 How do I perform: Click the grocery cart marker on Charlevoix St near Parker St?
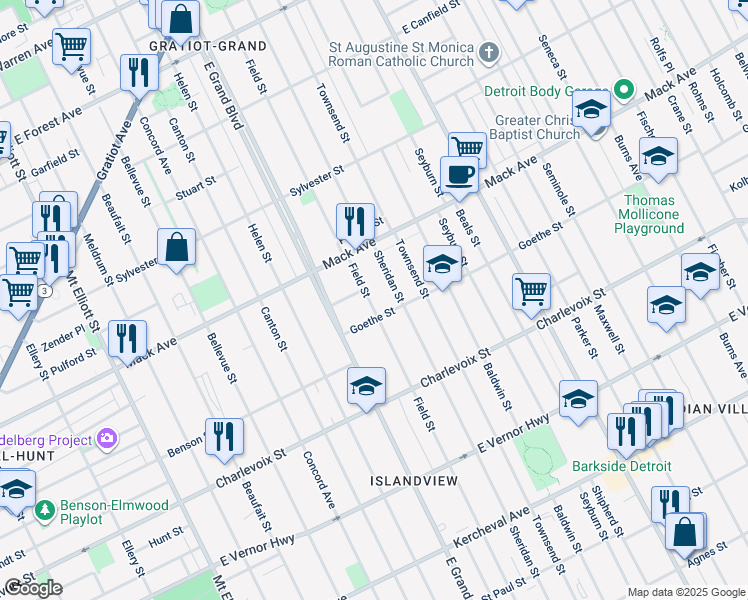pos(531,293)
